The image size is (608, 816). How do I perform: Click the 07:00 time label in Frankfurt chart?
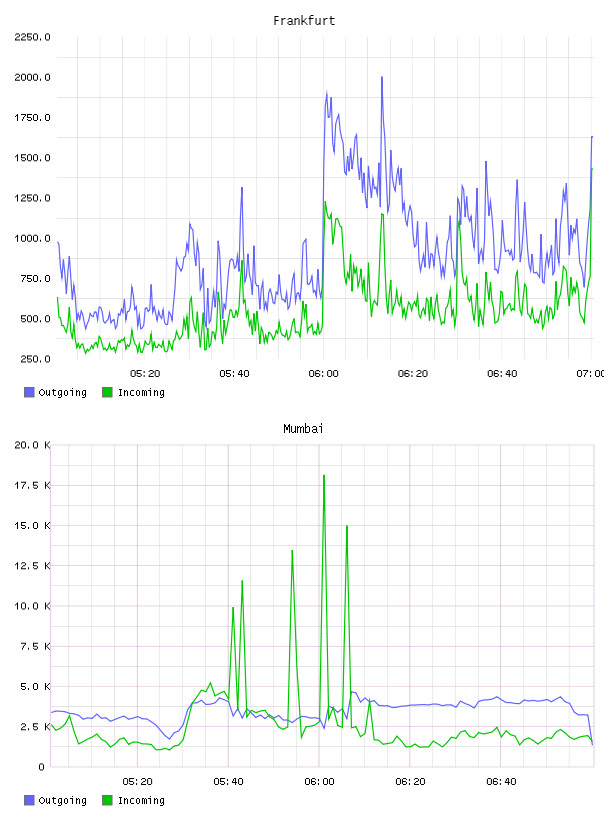coord(591,374)
